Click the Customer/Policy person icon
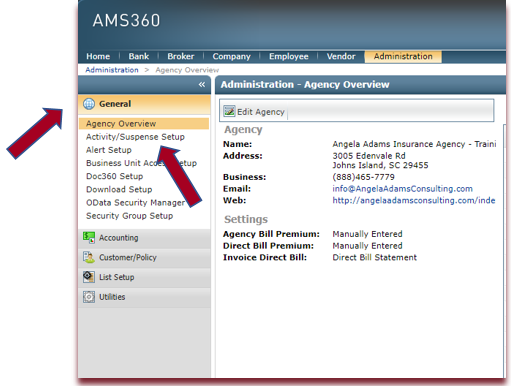The image size is (511, 386). click(89, 257)
